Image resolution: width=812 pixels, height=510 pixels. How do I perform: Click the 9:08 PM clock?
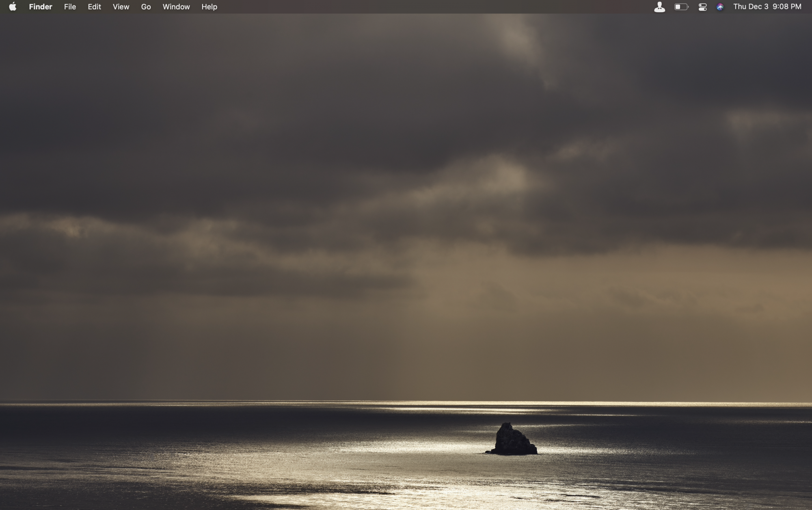tap(787, 7)
